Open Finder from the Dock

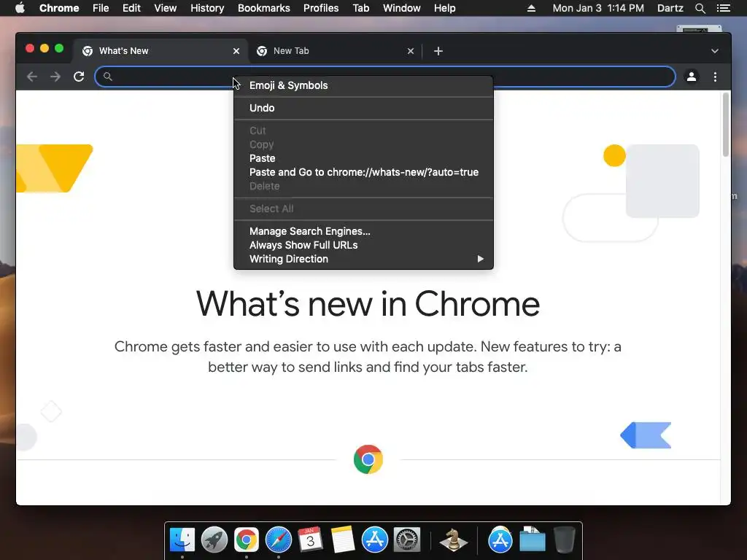pyautogui.click(x=182, y=540)
